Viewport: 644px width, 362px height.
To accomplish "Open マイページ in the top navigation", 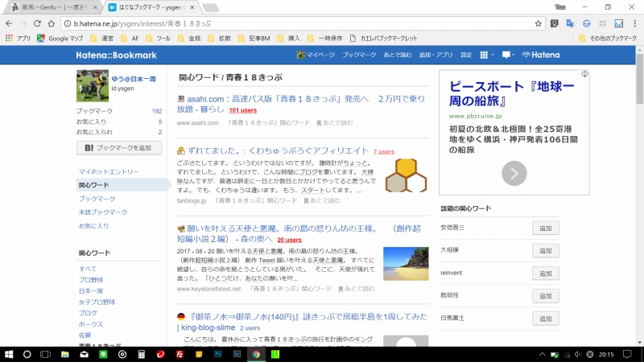I will pos(316,55).
